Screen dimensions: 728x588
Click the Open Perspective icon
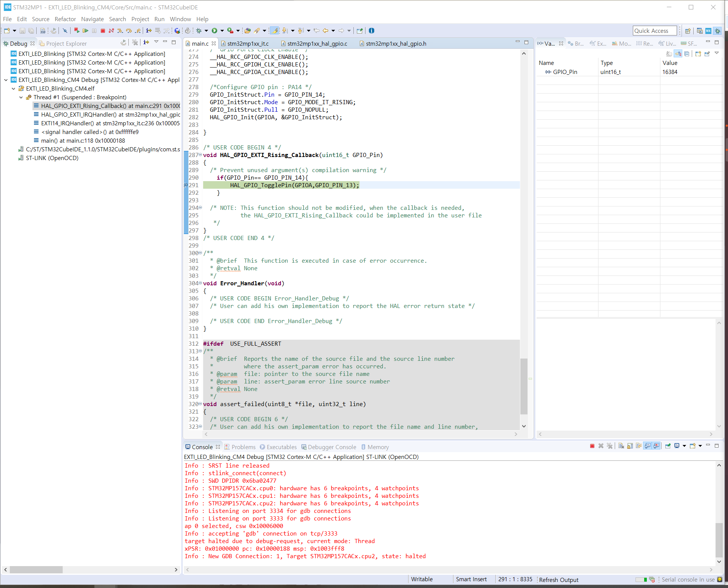[x=688, y=31]
